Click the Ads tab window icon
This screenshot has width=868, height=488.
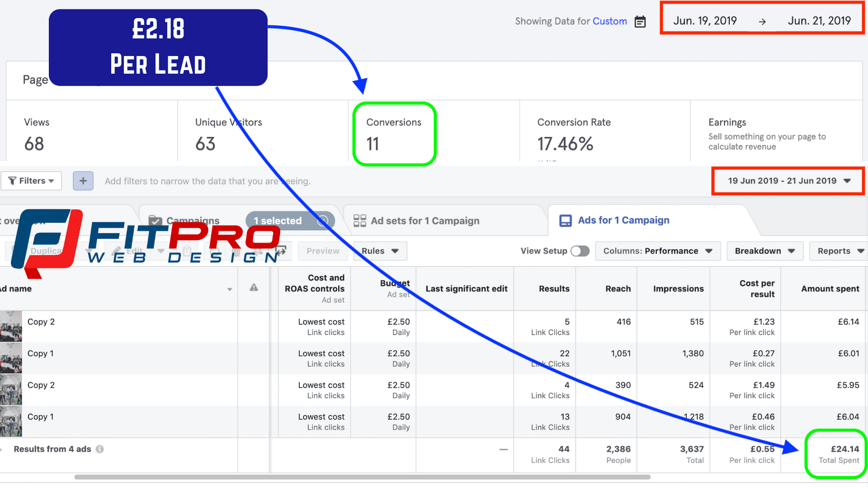click(x=566, y=221)
